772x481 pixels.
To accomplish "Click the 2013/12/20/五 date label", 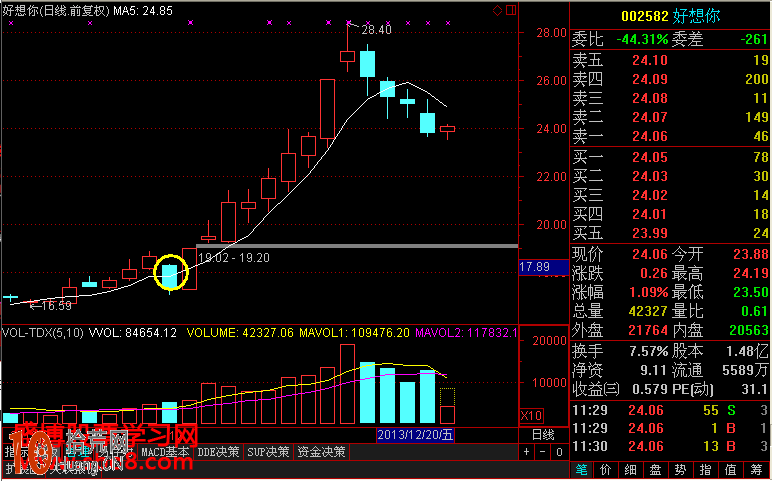I will (x=416, y=435).
